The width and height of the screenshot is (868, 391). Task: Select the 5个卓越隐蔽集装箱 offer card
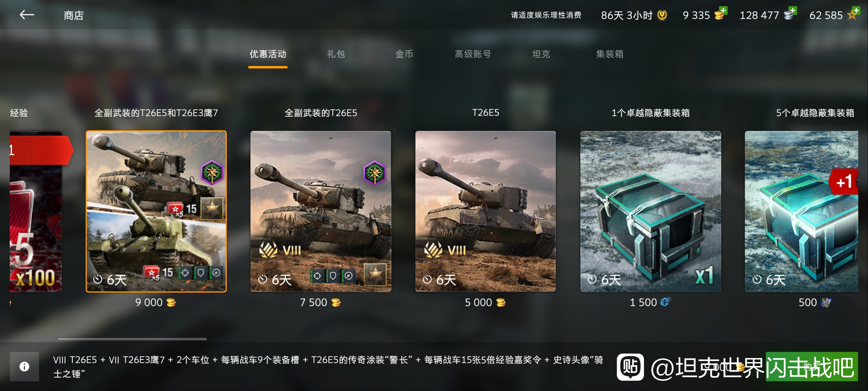click(x=801, y=211)
